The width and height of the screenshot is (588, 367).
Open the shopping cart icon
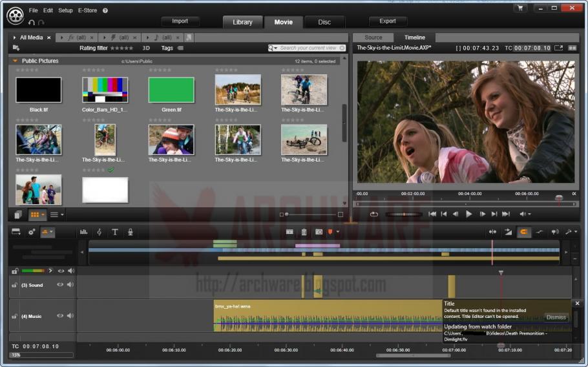click(x=520, y=8)
